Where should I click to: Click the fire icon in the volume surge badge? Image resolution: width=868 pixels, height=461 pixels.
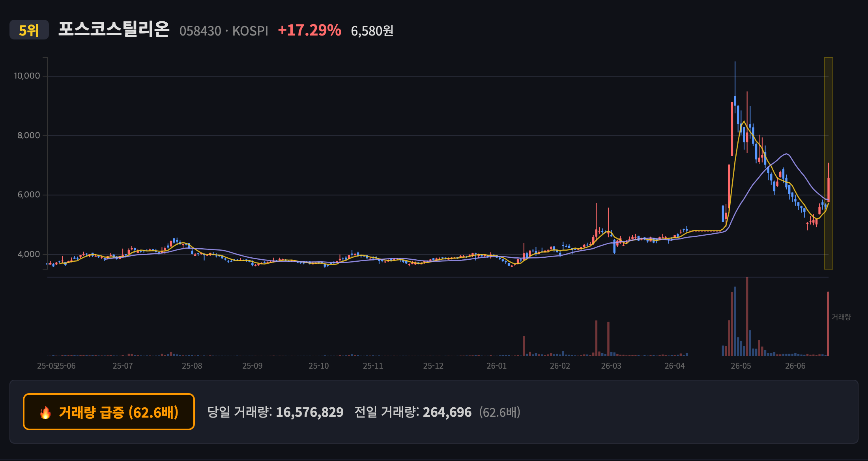pos(45,412)
